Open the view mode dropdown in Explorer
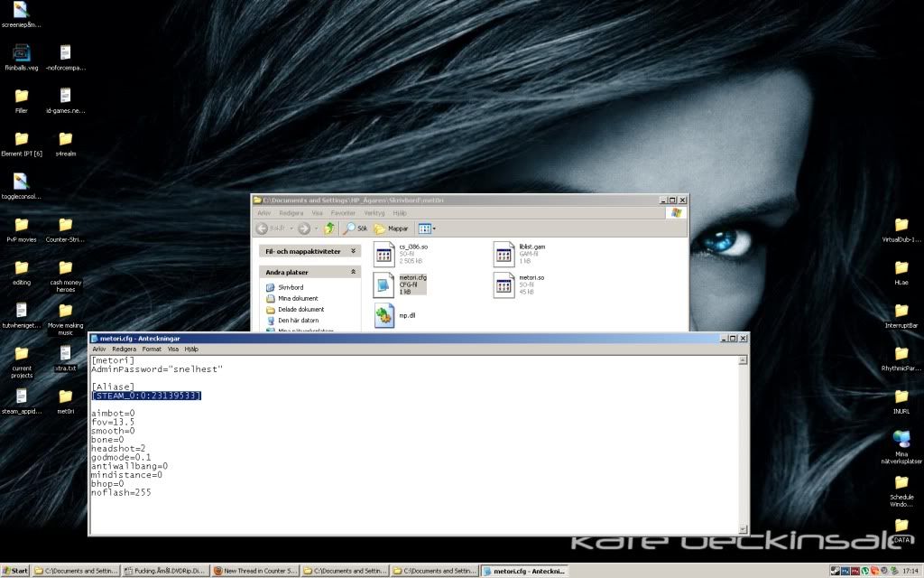This screenshot has width=924, height=578. 427,228
